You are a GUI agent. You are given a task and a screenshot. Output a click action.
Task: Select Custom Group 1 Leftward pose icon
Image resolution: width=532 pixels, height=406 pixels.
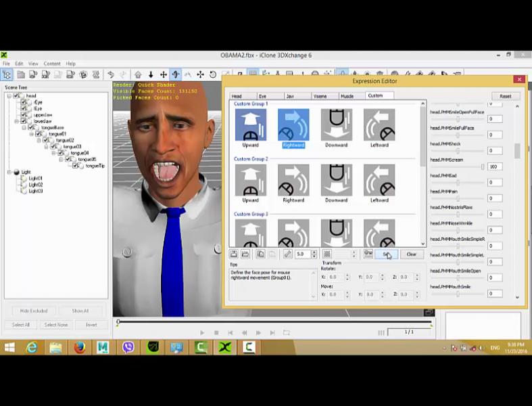pyautogui.click(x=379, y=125)
